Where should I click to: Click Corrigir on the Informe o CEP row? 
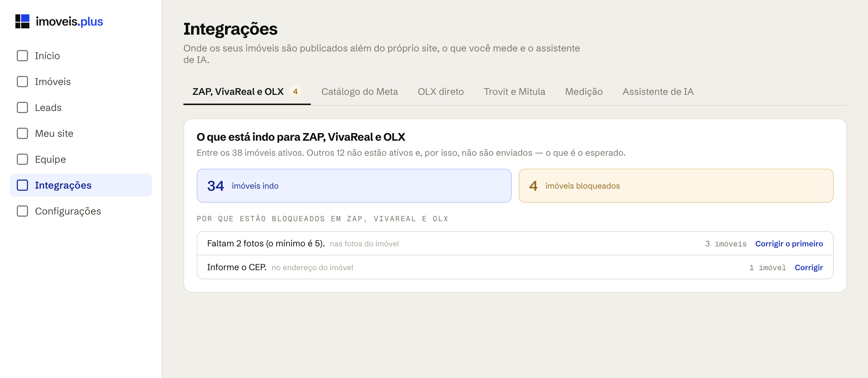coord(808,267)
